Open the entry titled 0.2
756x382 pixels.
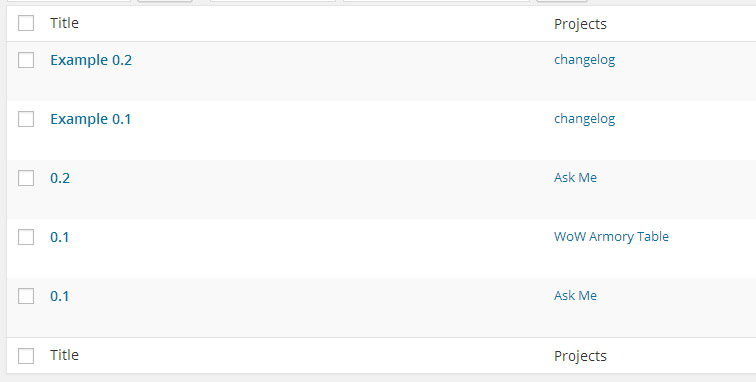pyautogui.click(x=60, y=178)
